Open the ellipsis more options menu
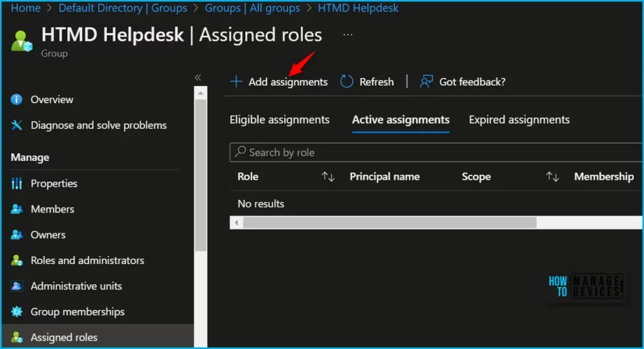 click(x=348, y=35)
